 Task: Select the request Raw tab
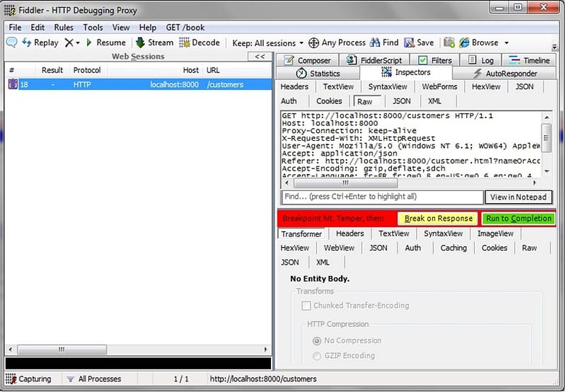[x=365, y=101]
